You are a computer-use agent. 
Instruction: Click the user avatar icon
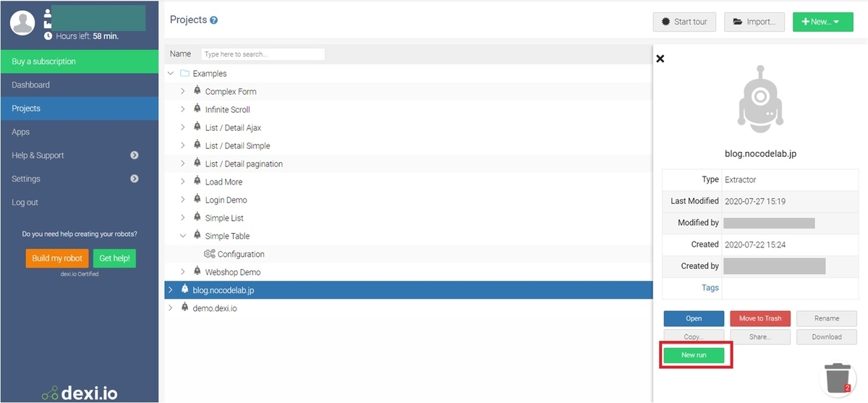23,22
